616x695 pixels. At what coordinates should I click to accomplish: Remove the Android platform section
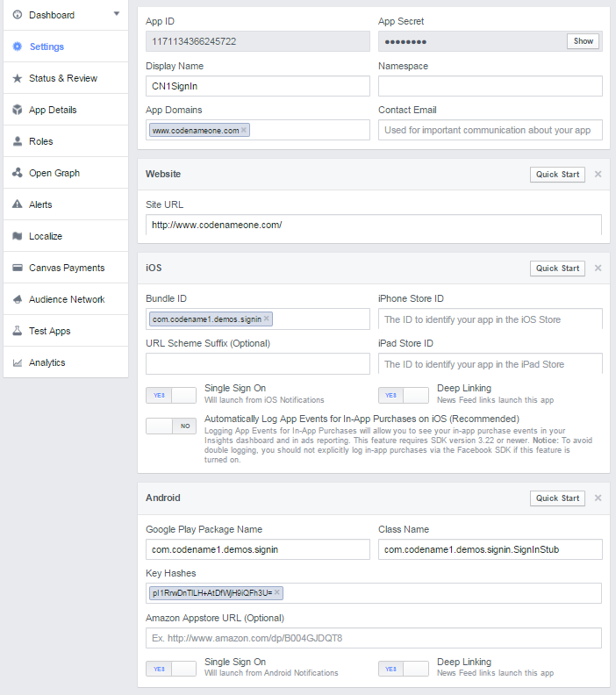[x=598, y=498]
